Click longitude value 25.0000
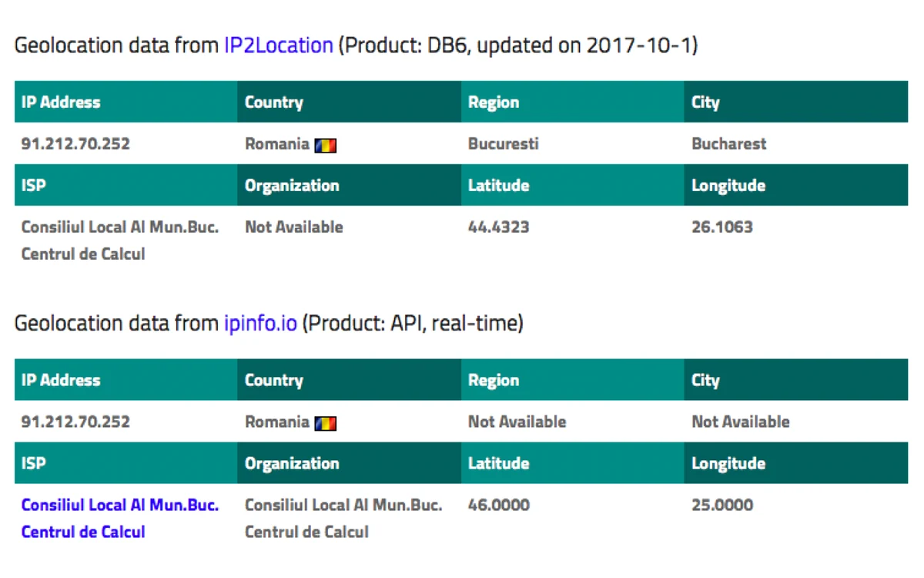Screen dimensions: 924x578 pos(722,506)
